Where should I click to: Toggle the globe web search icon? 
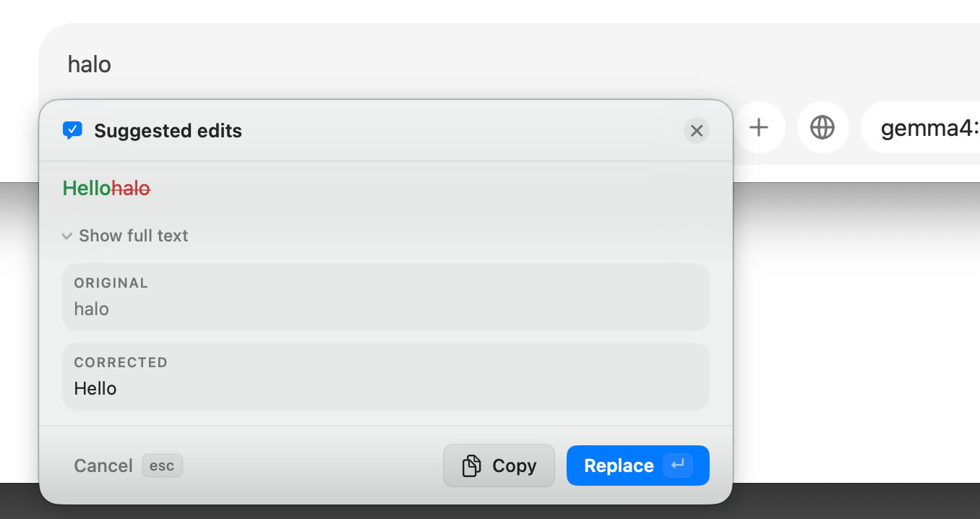pos(822,128)
